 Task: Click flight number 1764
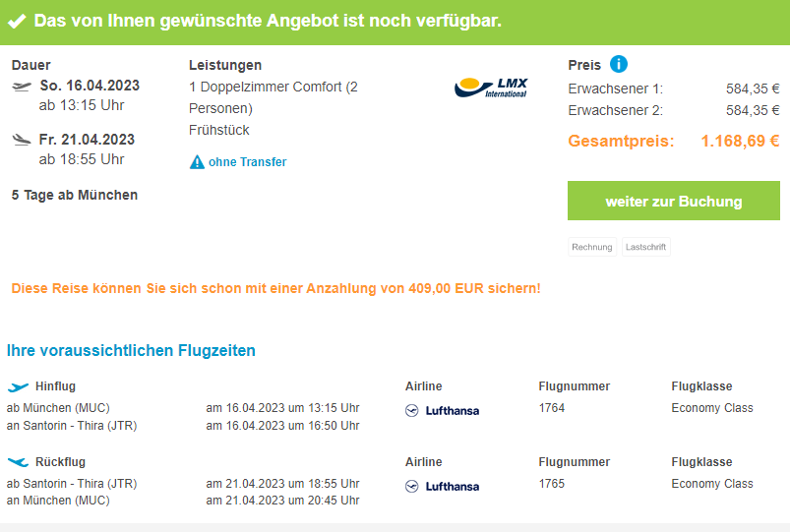pyautogui.click(x=552, y=408)
